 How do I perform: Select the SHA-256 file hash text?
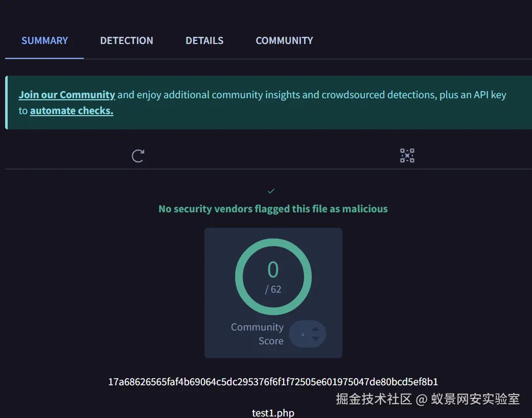point(273,382)
